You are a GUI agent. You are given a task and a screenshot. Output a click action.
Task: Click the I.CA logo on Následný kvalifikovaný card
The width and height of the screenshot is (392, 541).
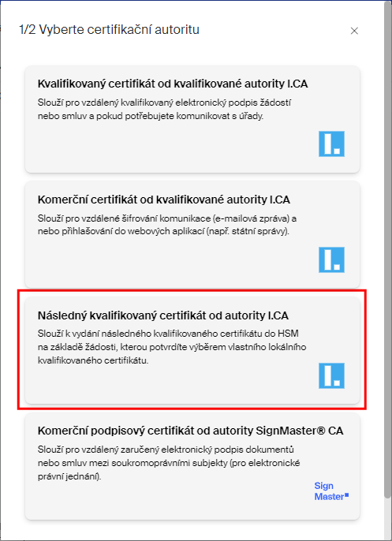point(331,375)
